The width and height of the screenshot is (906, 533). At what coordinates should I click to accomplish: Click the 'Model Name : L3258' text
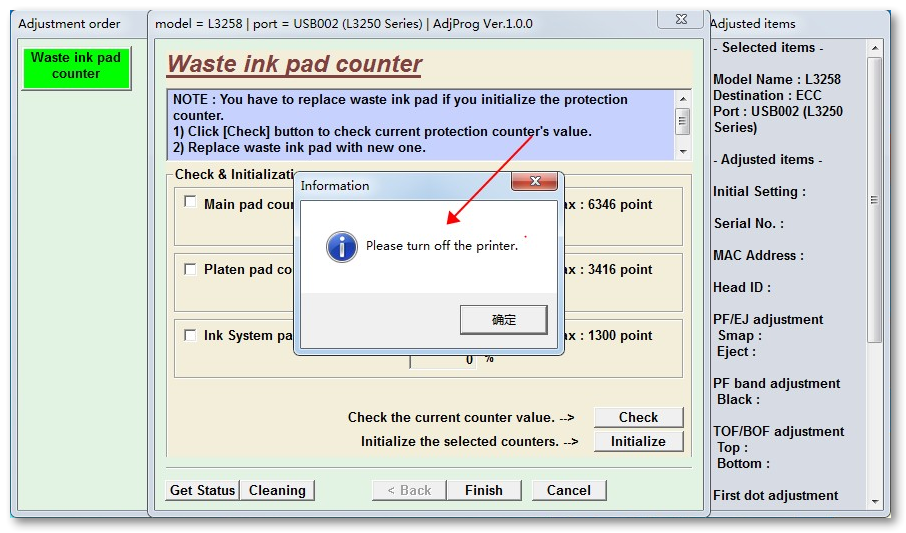coord(777,79)
